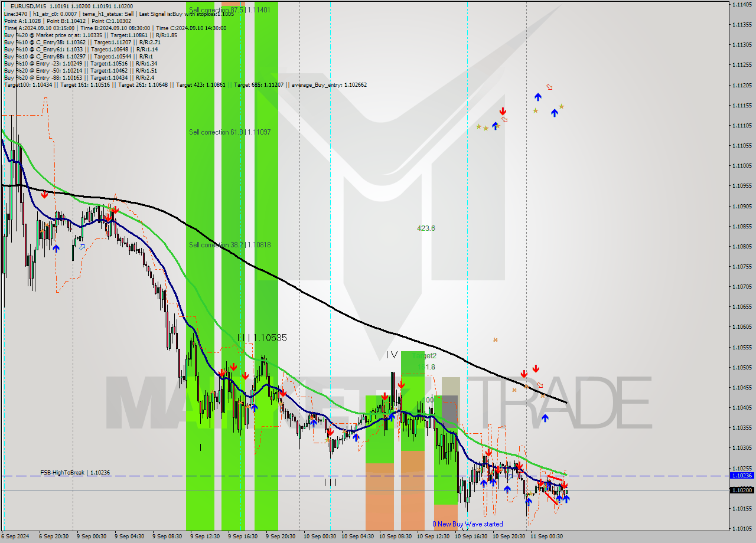Click the 1.11405 price axis label

742,4
